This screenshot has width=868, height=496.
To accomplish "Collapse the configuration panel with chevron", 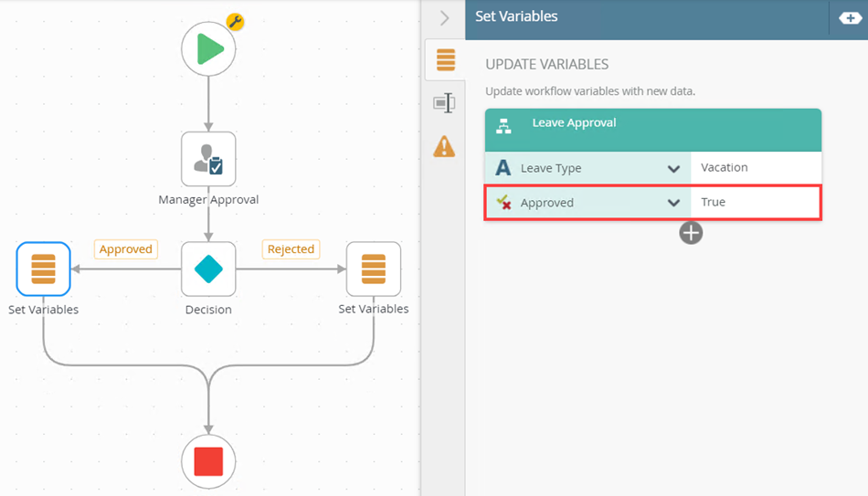I will pos(445,17).
